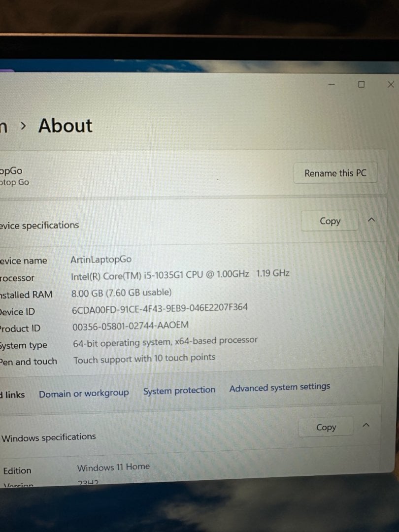Maximize the Settings window
The height and width of the screenshot is (532, 399).
pos(362,84)
